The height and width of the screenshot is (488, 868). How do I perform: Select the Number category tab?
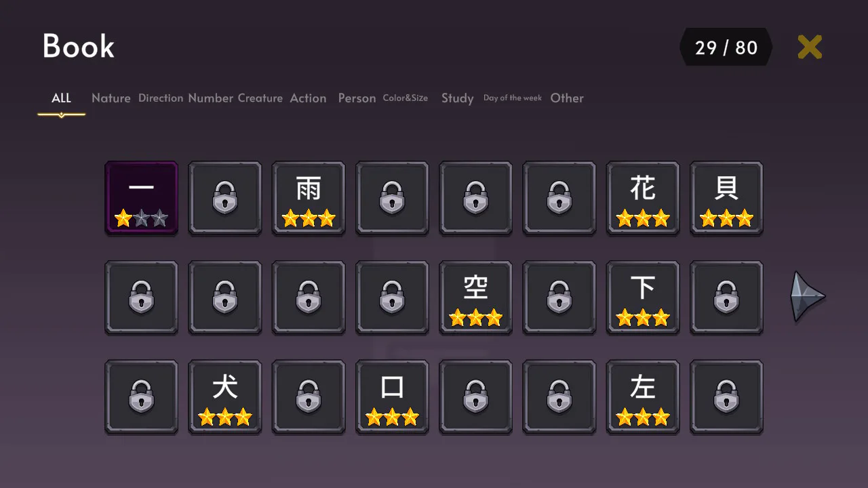[x=211, y=98]
